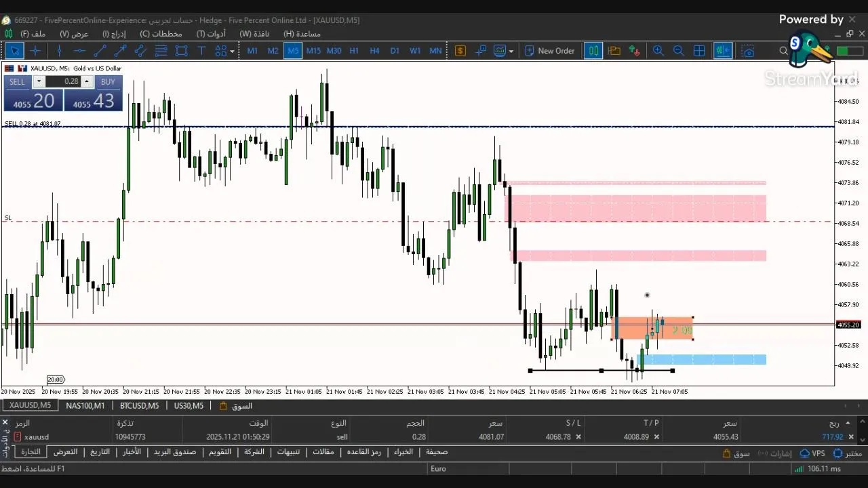This screenshot has width=868, height=488.
Task: Toggle chart shift from right edge
Action: (x=723, y=51)
